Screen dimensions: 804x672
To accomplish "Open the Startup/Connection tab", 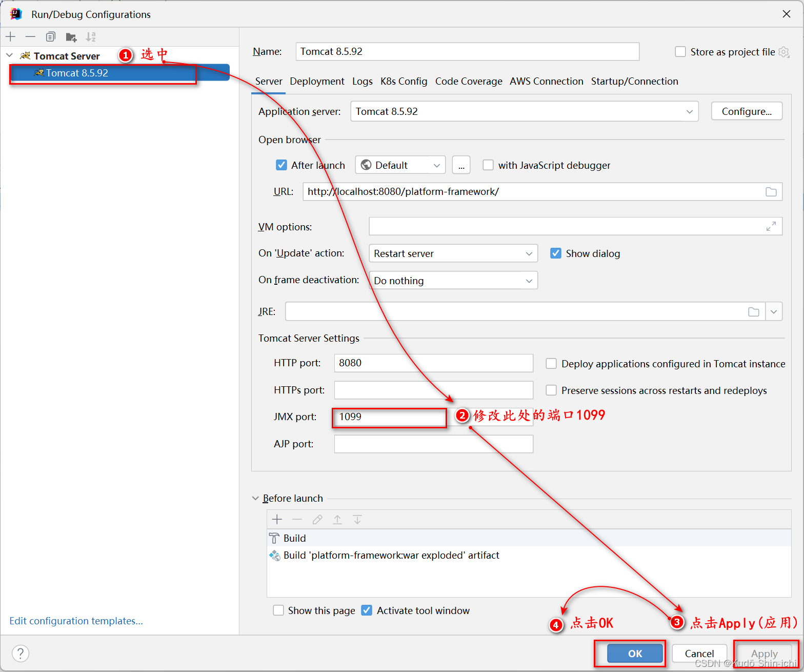I will tap(635, 81).
